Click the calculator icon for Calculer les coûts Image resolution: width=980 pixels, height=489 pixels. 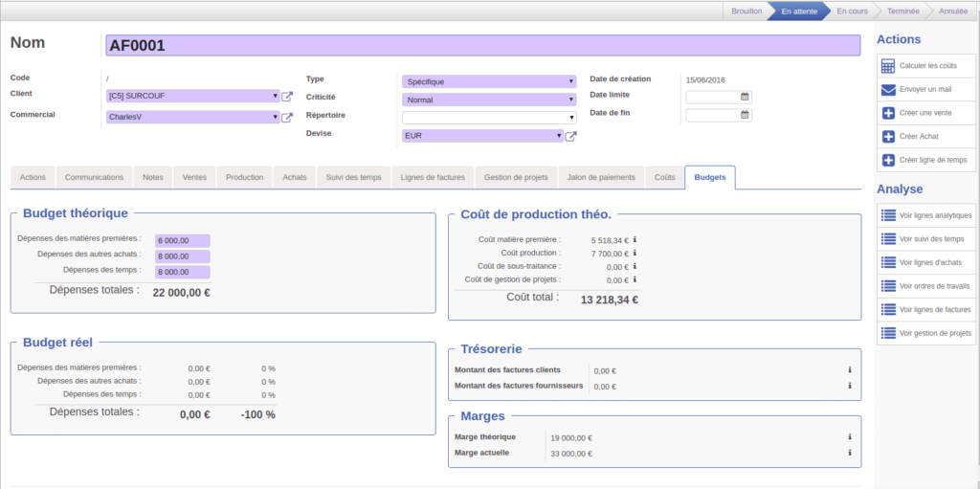click(x=888, y=66)
